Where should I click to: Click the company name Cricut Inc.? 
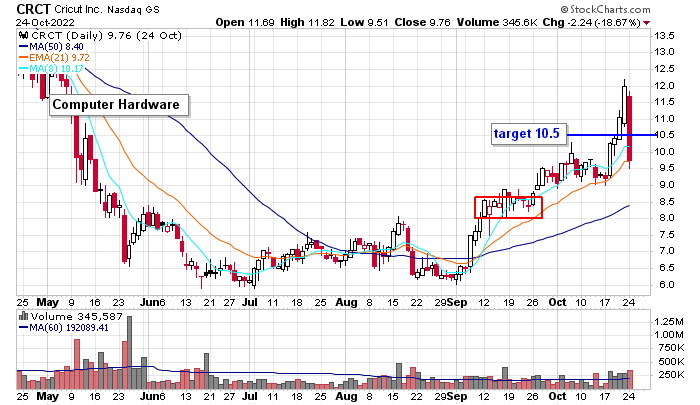click(x=79, y=9)
